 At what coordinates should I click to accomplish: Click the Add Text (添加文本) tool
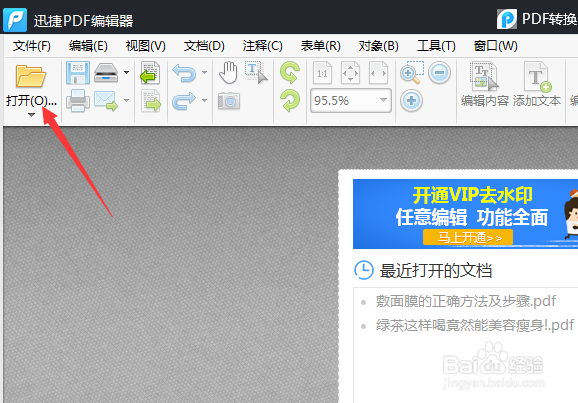click(537, 84)
